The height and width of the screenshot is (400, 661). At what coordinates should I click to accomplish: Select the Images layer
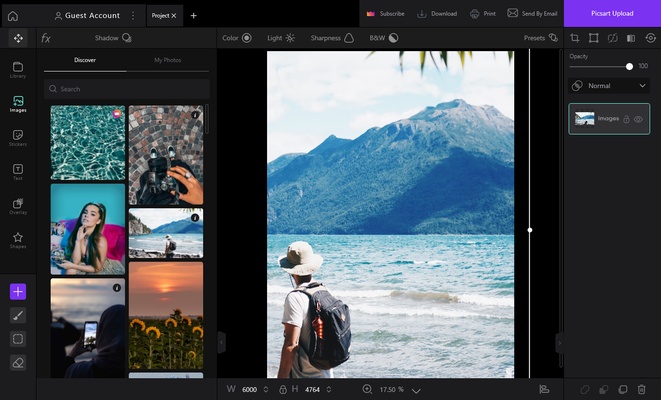coord(609,119)
